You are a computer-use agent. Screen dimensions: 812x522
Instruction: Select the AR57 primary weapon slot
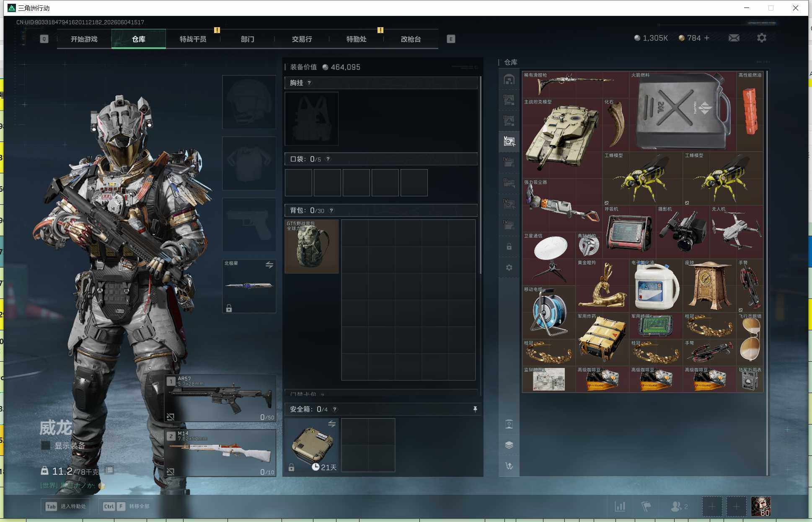click(220, 398)
